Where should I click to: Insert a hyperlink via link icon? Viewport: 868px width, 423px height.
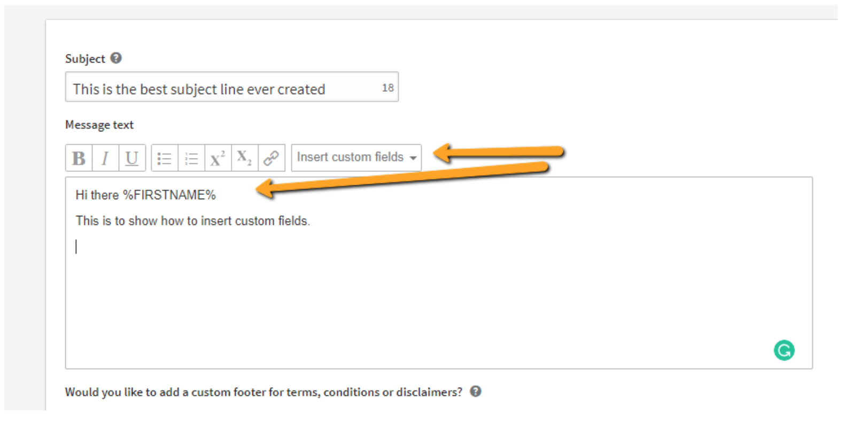[x=272, y=158]
